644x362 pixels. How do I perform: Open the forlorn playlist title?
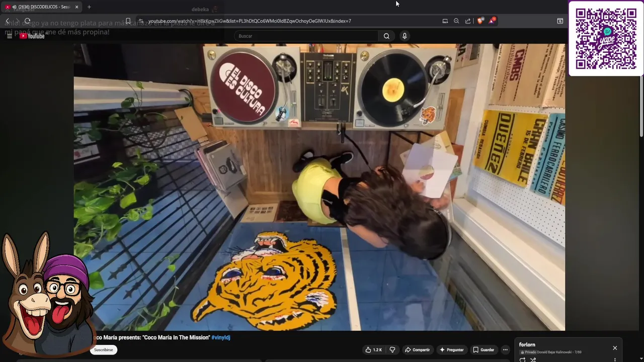[x=527, y=345]
